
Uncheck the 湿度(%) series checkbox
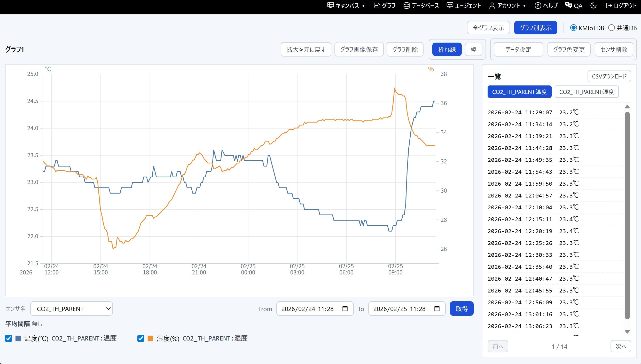tap(141, 338)
